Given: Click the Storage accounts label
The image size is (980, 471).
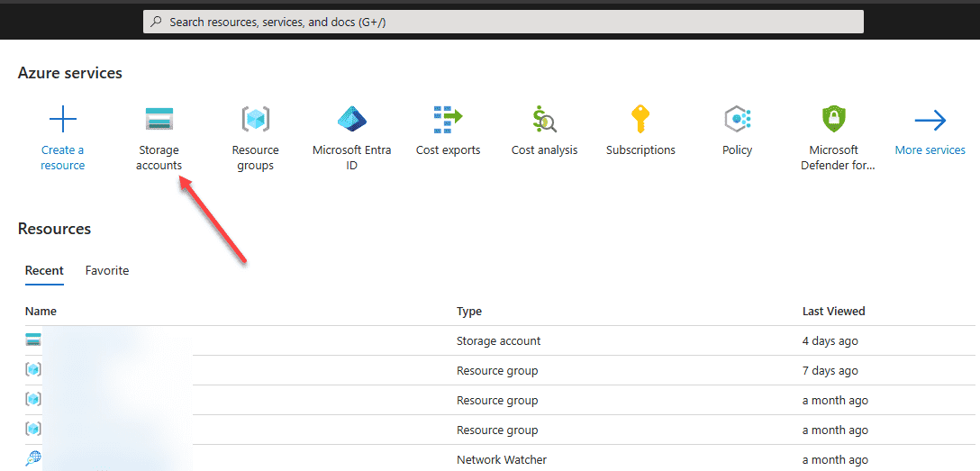Looking at the screenshot, I should click(x=159, y=158).
